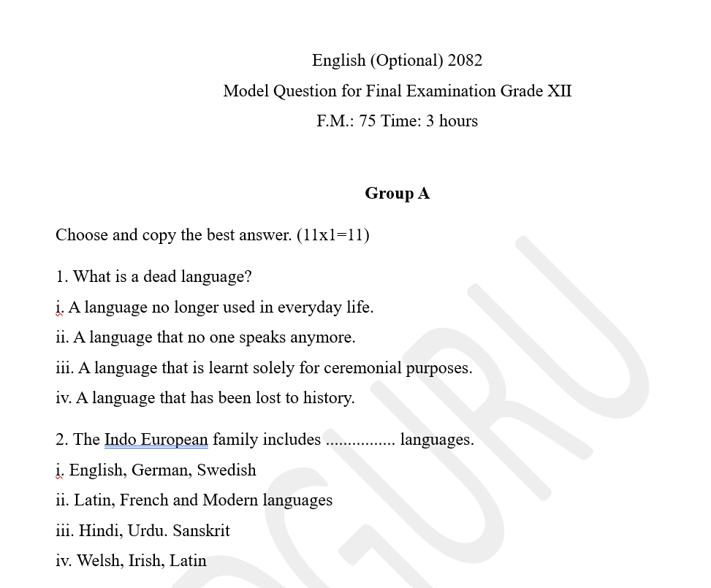
Task: Click the dotted blank in question 2
Action: click(360, 441)
